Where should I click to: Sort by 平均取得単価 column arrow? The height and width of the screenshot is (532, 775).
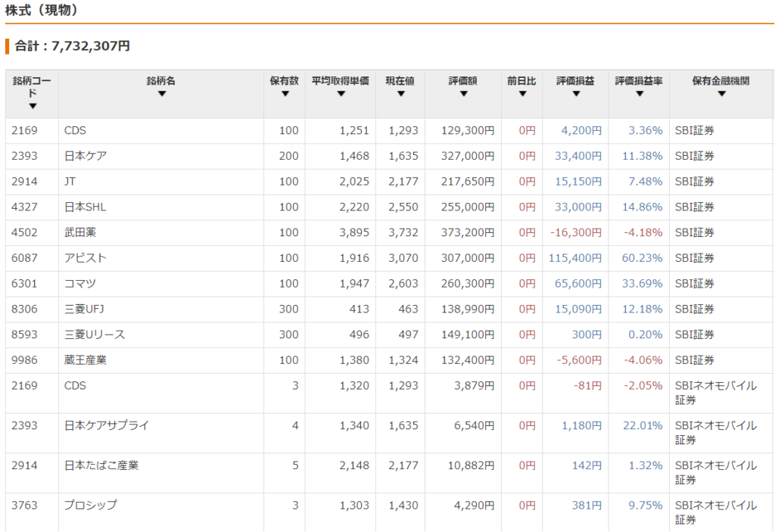click(341, 93)
